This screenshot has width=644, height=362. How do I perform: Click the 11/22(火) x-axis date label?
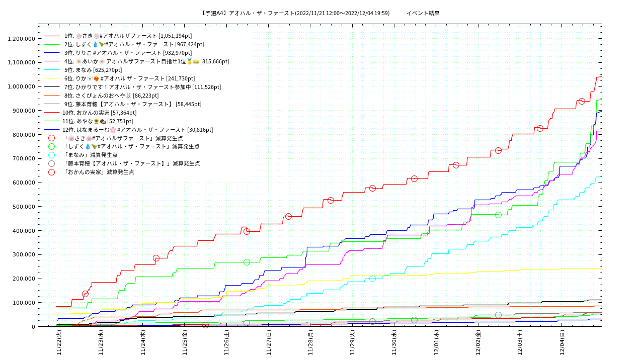(x=59, y=343)
